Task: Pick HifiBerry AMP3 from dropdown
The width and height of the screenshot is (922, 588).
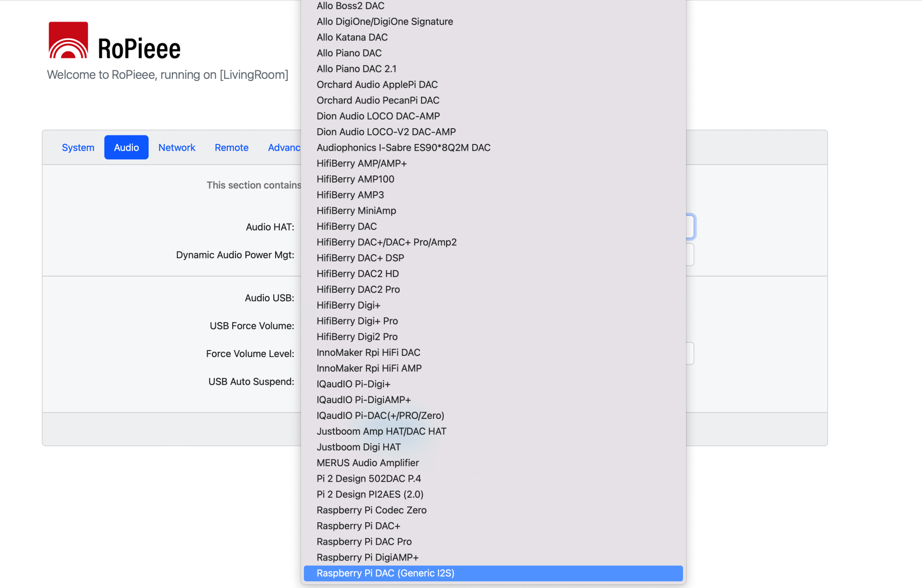Action: tap(493, 195)
